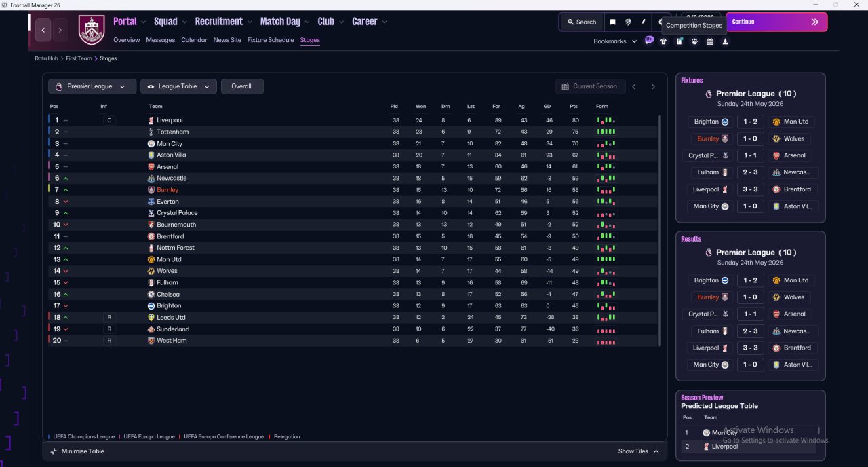Click the shirt squad shortcut icon

[x=664, y=41]
